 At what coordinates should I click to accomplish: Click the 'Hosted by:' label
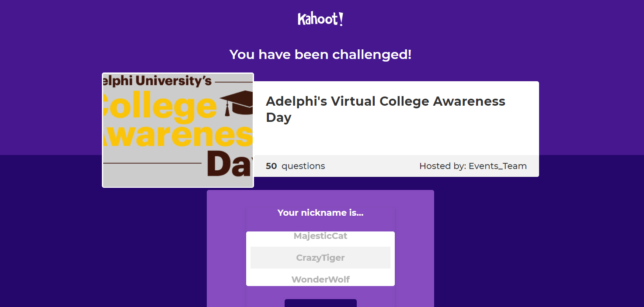[x=442, y=166]
